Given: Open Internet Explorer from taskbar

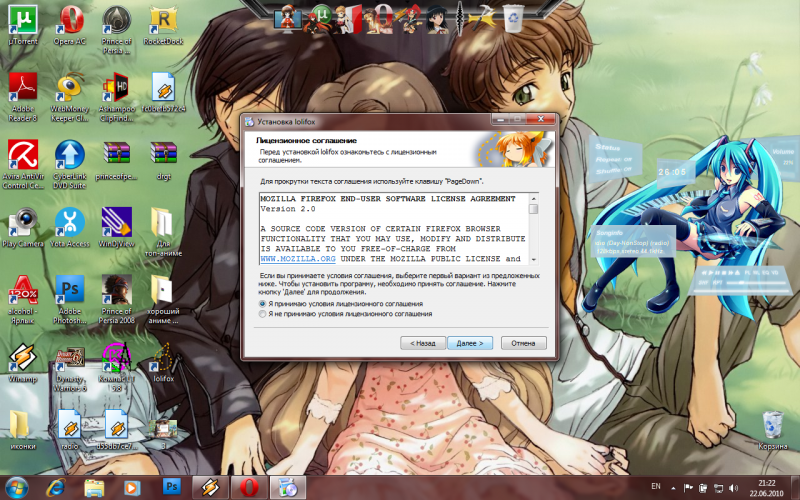Looking at the screenshot, I should (56, 488).
